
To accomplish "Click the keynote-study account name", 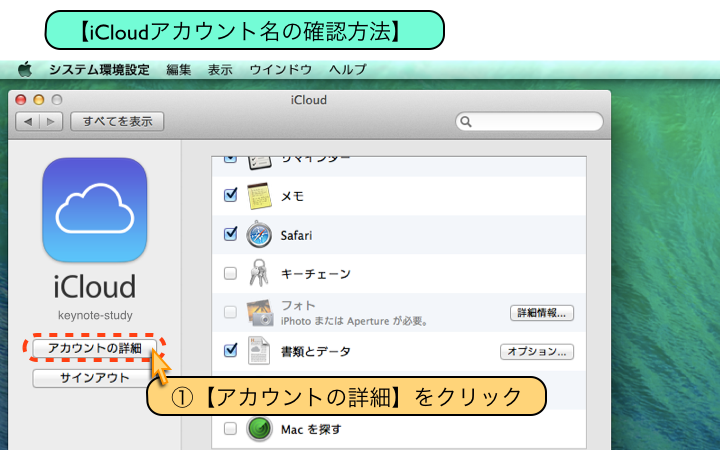I will coord(95,315).
